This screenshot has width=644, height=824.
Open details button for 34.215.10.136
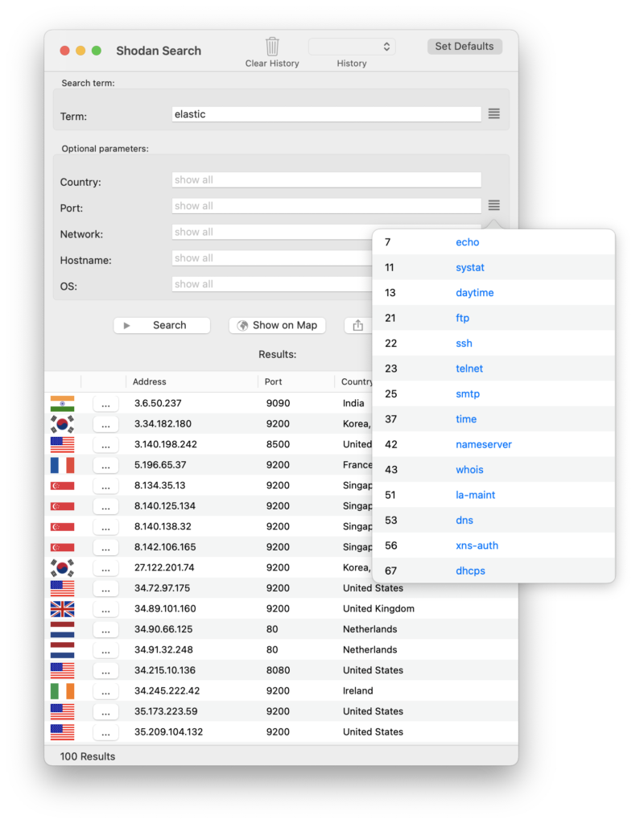(x=105, y=670)
